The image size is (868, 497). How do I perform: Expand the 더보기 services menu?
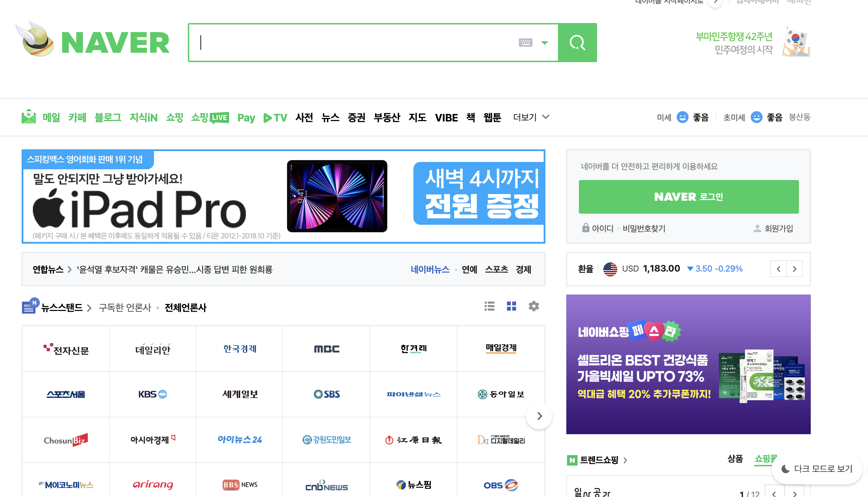coord(531,117)
